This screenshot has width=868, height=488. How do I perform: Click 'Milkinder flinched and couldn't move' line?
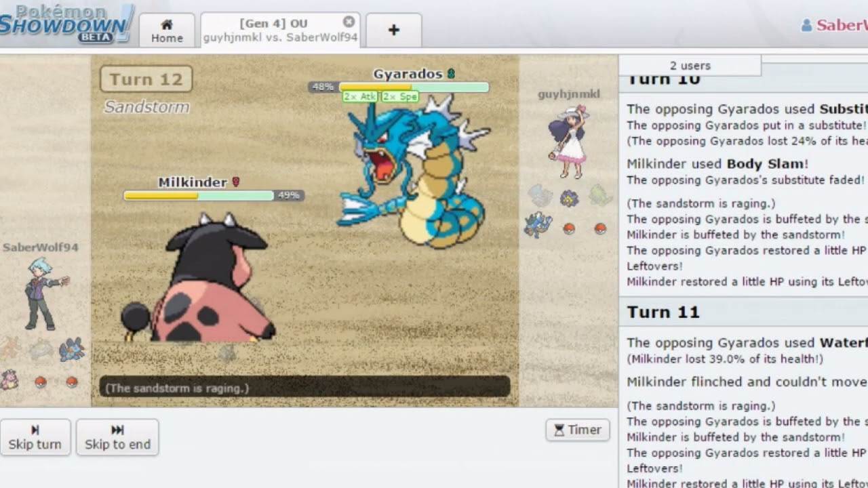point(747,382)
